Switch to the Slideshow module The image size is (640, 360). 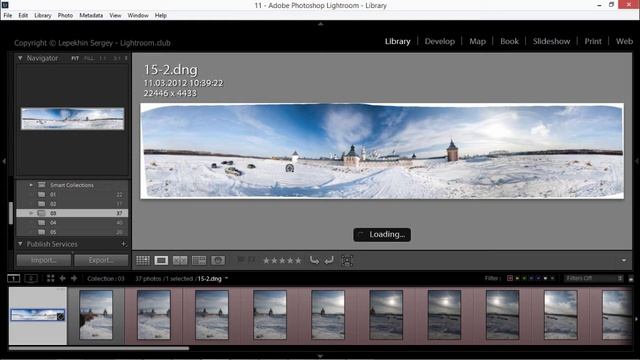coord(551,41)
